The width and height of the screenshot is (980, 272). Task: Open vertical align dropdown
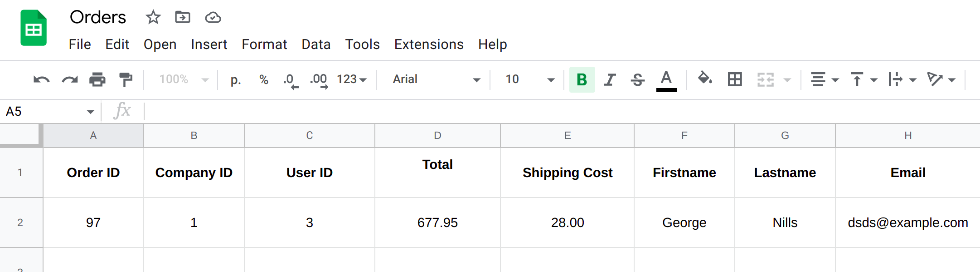[864, 79]
